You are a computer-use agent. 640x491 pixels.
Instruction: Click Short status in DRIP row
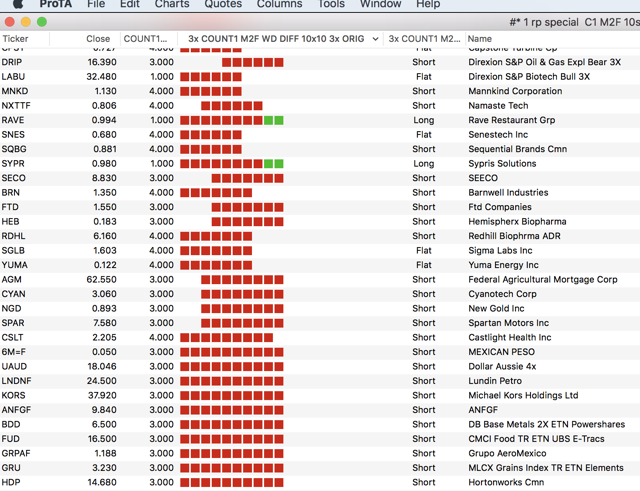(424, 62)
